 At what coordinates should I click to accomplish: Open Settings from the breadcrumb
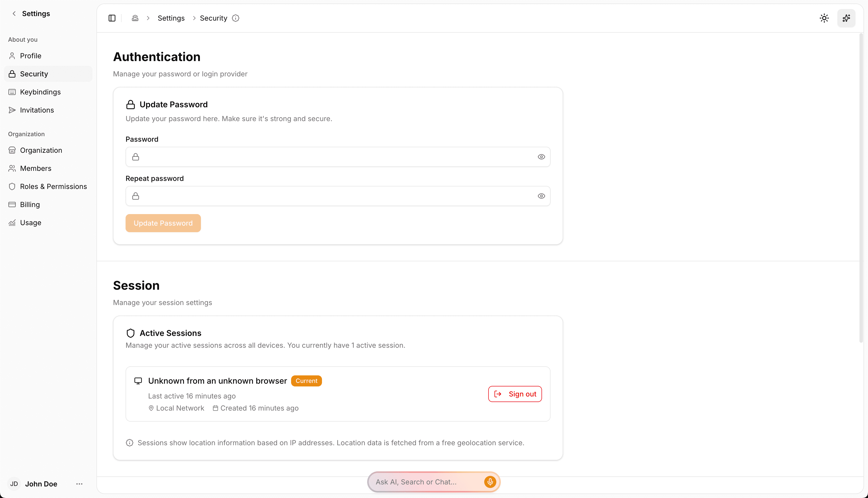171,18
